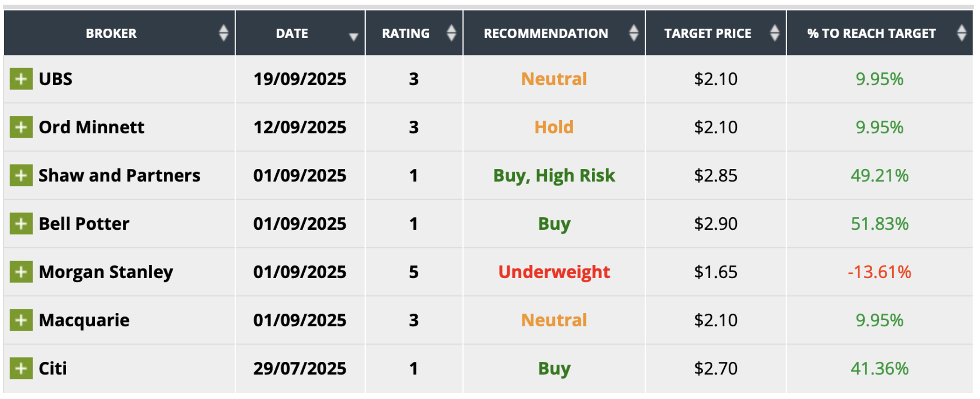This screenshot has width=980, height=399.
Task: Click Morgan Stanley's Underweight recommendation
Action: tap(554, 272)
